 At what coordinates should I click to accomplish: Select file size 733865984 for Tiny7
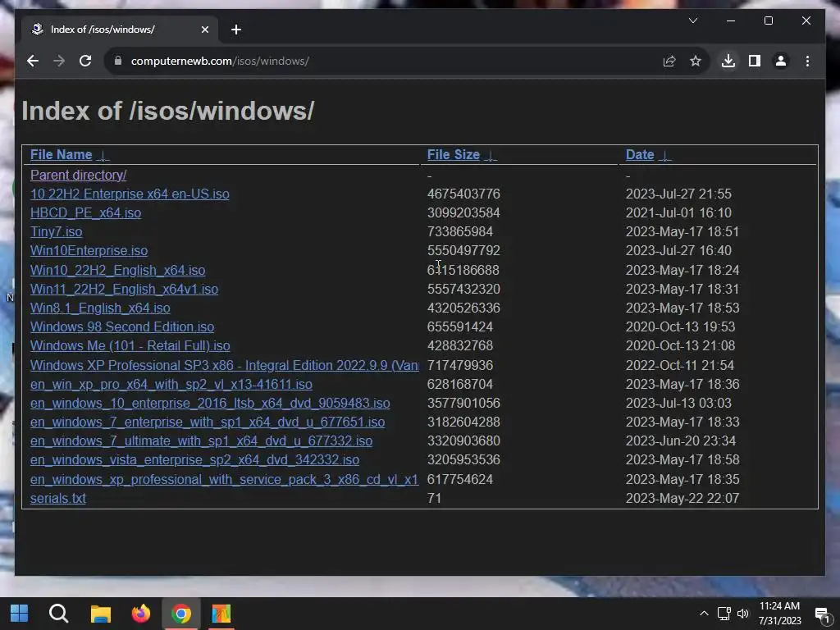[x=459, y=231]
